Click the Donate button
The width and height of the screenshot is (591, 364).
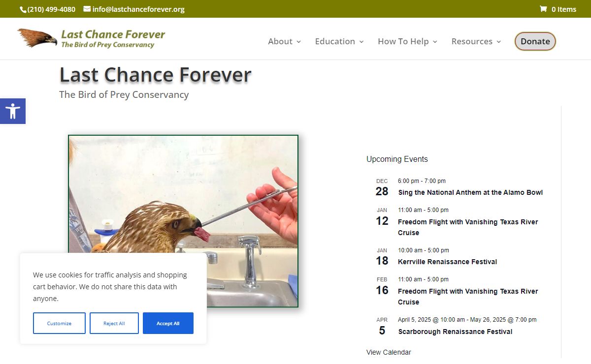click(x=535, y=41)
